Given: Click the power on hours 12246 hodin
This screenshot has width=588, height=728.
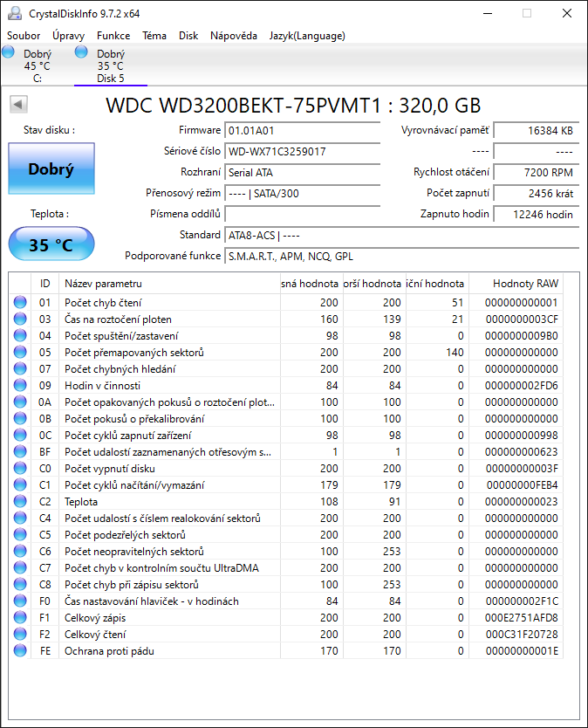Looking at the screenshot, I should 536,214.
